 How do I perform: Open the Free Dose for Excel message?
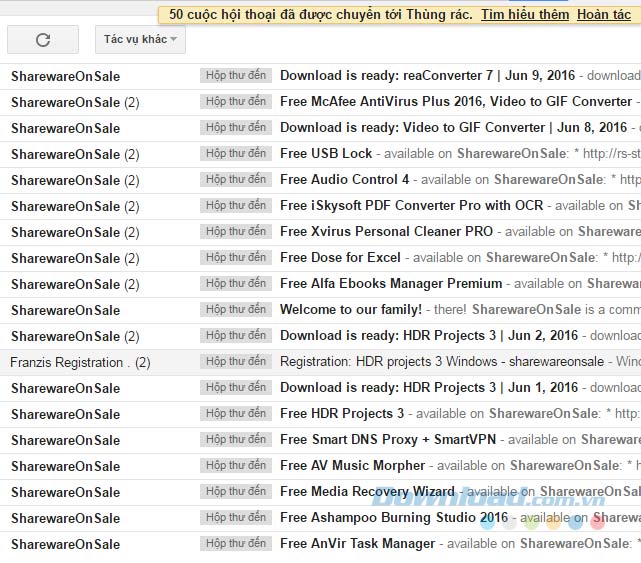tap(340, 258)
